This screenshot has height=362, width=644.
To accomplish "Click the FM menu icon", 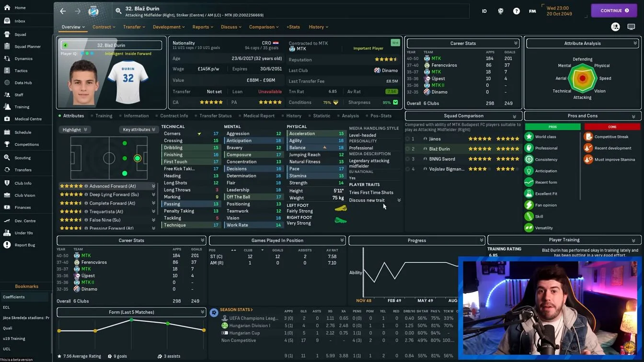I will (x=532, y=11).
